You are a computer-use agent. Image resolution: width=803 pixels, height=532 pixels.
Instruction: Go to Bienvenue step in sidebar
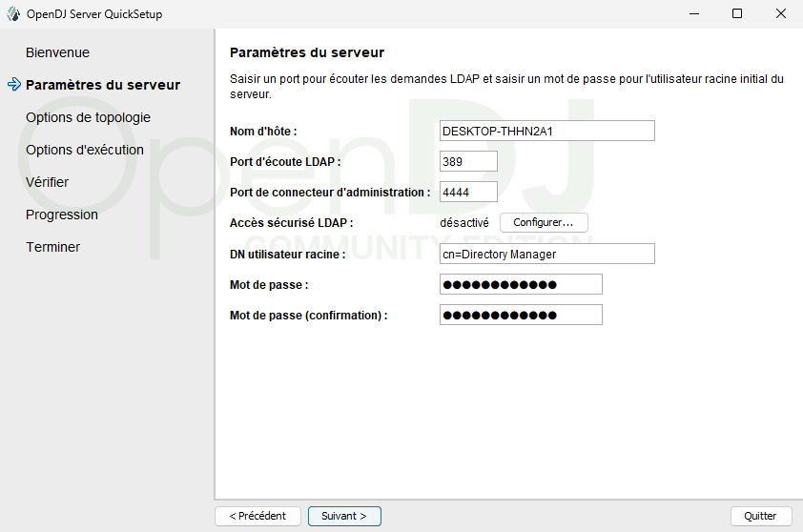57,52
